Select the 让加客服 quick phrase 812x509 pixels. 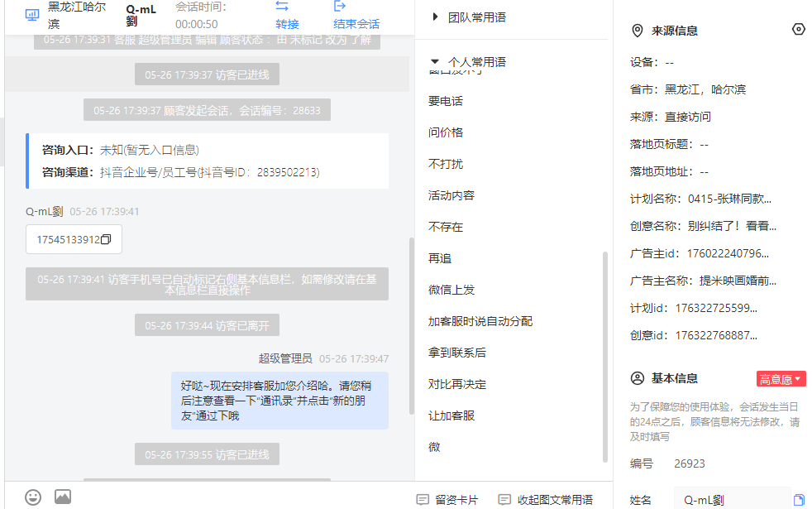pos(451,415)
